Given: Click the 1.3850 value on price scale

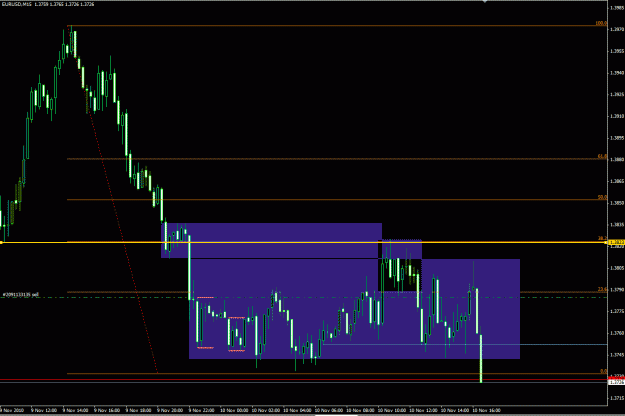Looking at the screenshot, I should [617, 203].
